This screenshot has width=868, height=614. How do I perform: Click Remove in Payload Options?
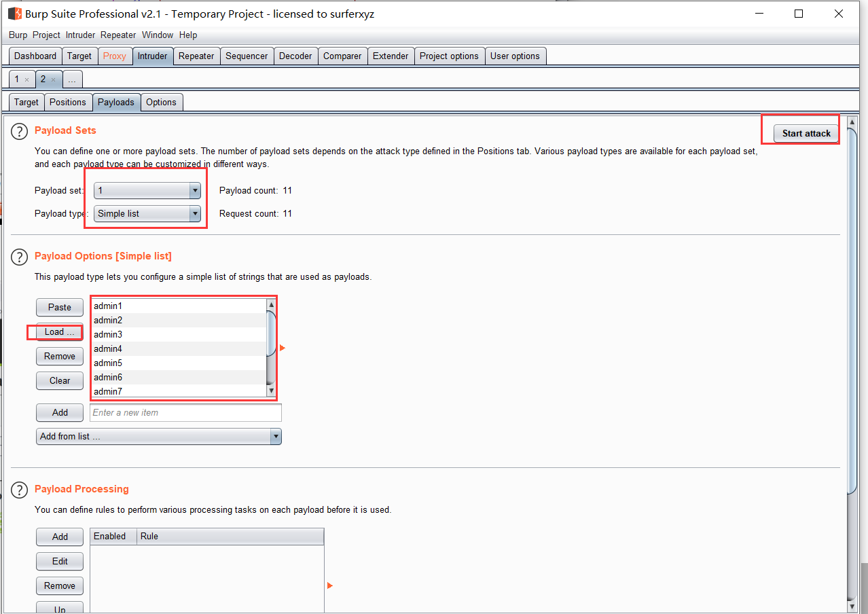(60, 357)
